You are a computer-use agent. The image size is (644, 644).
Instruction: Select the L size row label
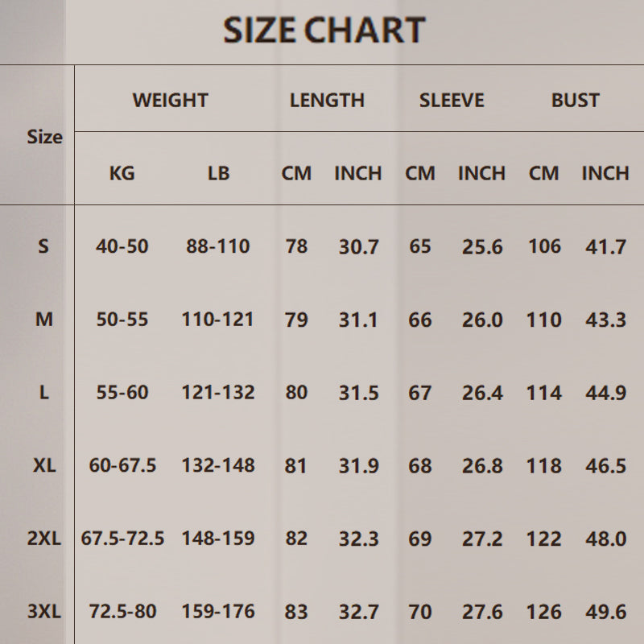(44, 393)
